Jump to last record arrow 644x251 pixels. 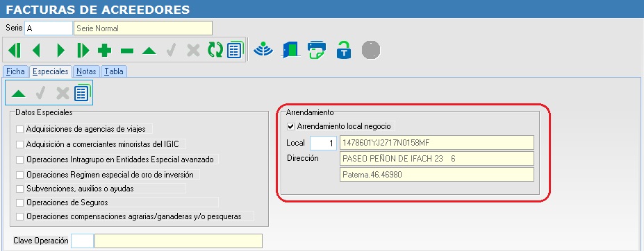tap(83, 51)
